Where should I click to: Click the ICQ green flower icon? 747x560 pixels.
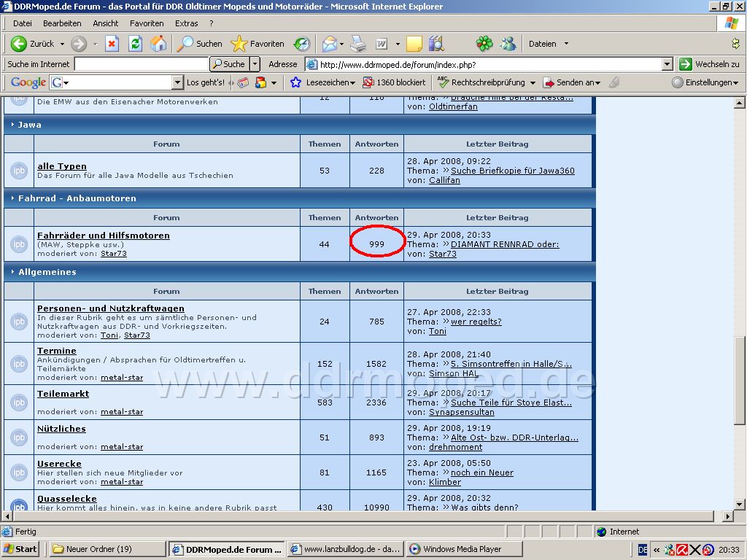click(484, 44)
